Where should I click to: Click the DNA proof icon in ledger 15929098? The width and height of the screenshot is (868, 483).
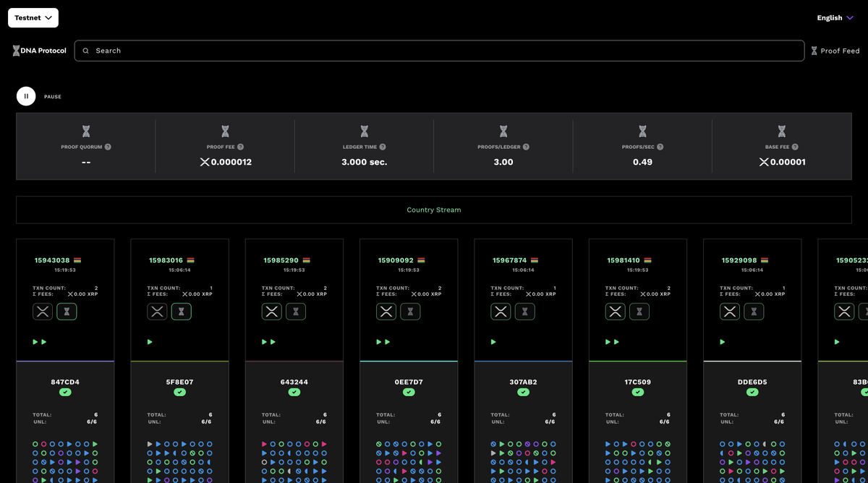[x=754, y=312]
